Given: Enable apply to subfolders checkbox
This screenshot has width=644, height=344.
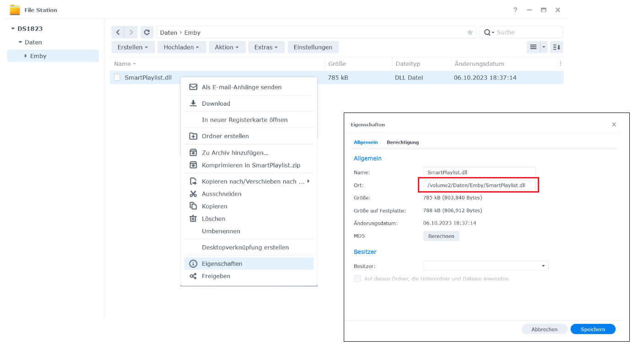Looking at the screenshot, I should [x=357, y=279].
